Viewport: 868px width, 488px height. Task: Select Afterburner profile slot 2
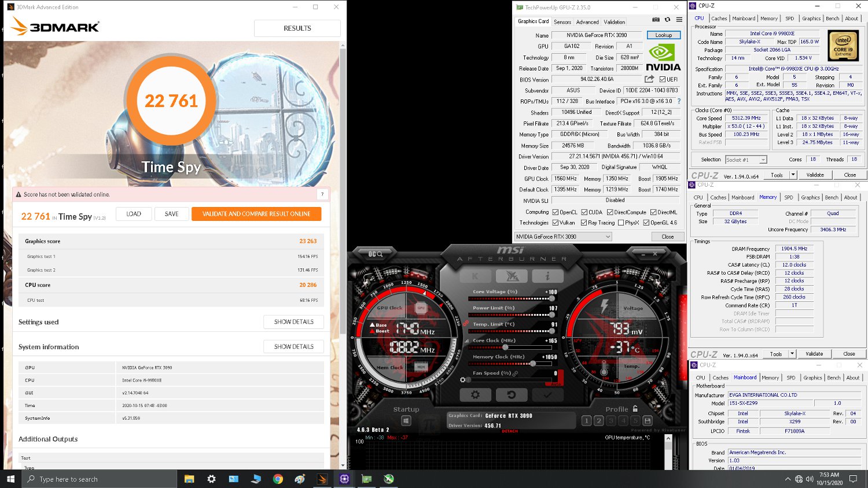tap(599, 421)
